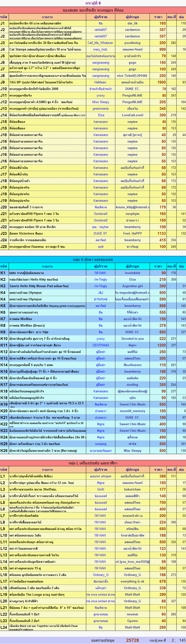The image size is (186, 644).
Task: Click donor Miss Sleepy in row J12
Action: 101,102
